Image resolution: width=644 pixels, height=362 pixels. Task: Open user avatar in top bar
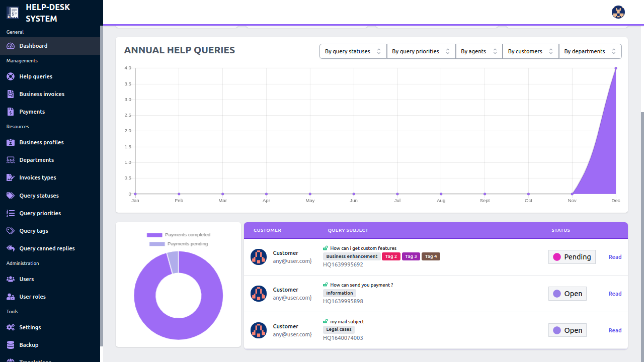pos(618,12)
